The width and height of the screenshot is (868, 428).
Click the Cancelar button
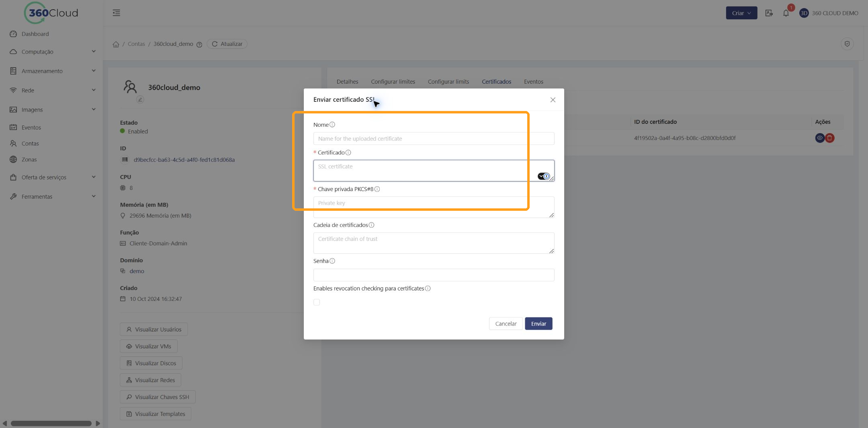[x=506, y=323]
